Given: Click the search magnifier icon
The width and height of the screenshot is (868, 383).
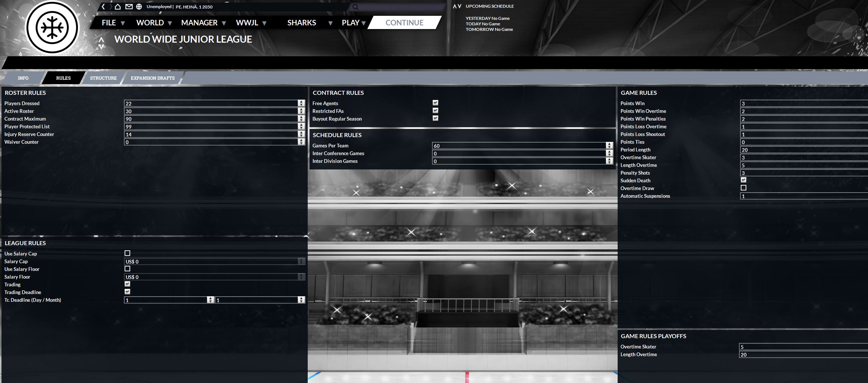Looking at the screenshot, I should (x=355, y=7).
